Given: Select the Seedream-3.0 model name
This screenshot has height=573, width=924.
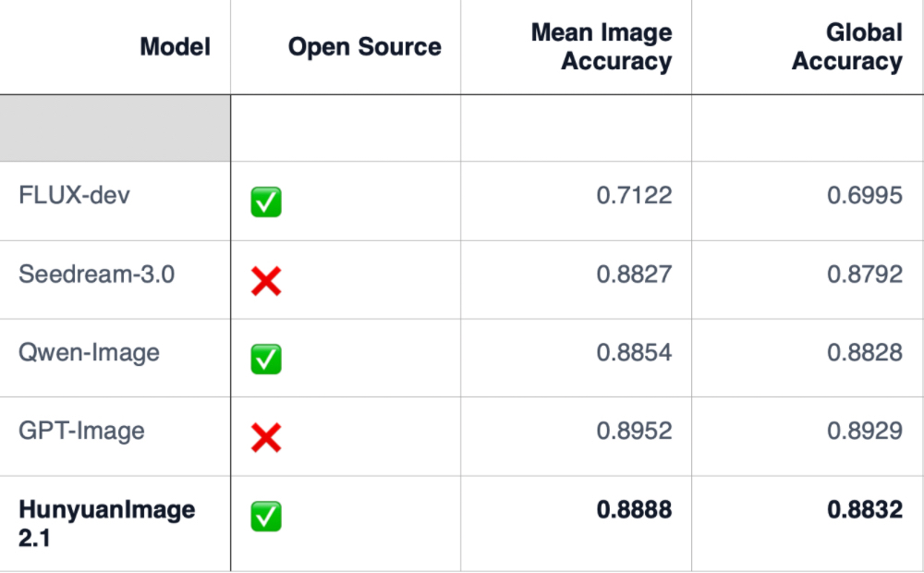Looking at the screenshot, I should click(x=96, y=274).
